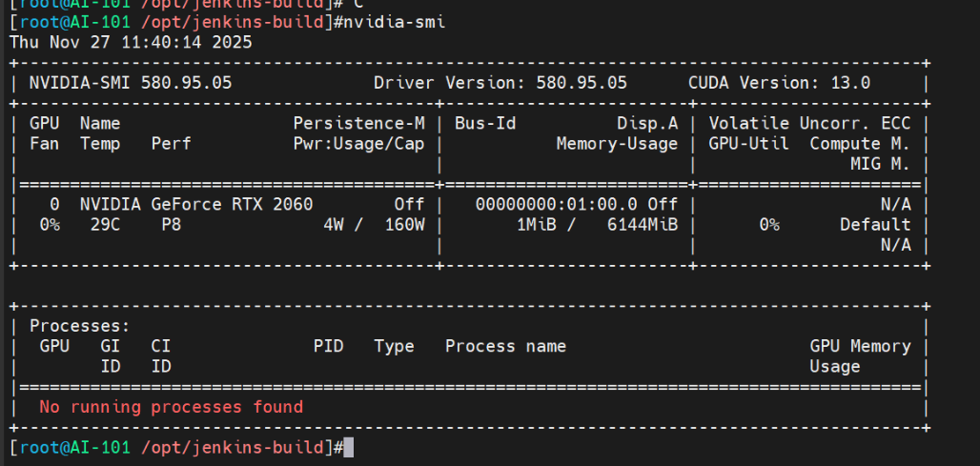This screenshot has height=466, width=980.
Task: Click the terminal cursor at the last prompt
Action: pos(348,447)
